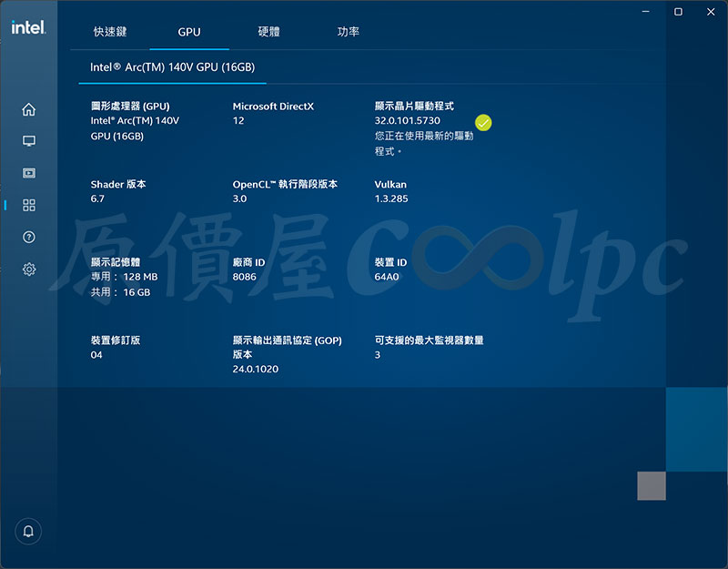Open the notifications bell icon
The image size is (728, 569).
[x=28, y=531]
